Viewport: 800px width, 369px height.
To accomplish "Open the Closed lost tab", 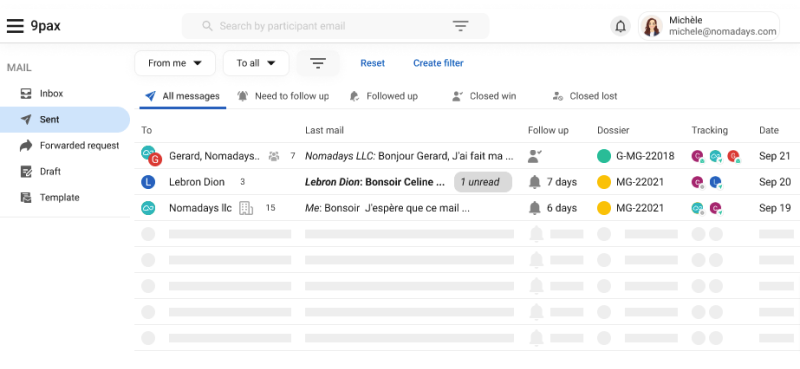I will coord(585,96).
